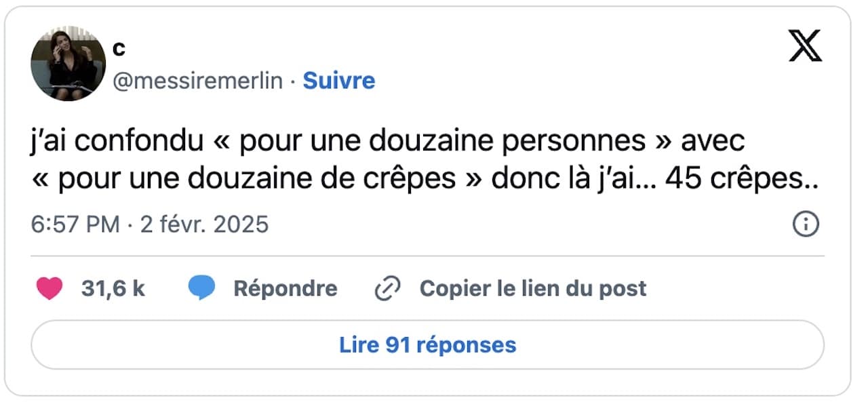Viewport: 868px width, 413px height.
Task: Click the chain link copy icon
Action: 388,289
